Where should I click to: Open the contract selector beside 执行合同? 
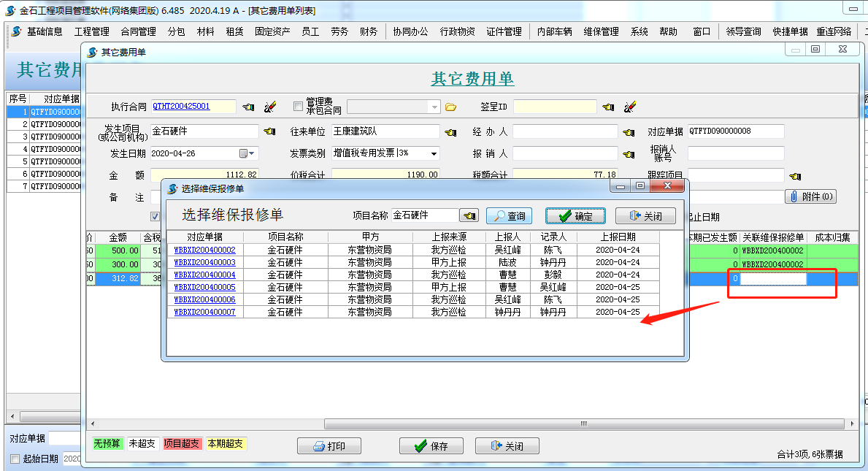[248, 106]
